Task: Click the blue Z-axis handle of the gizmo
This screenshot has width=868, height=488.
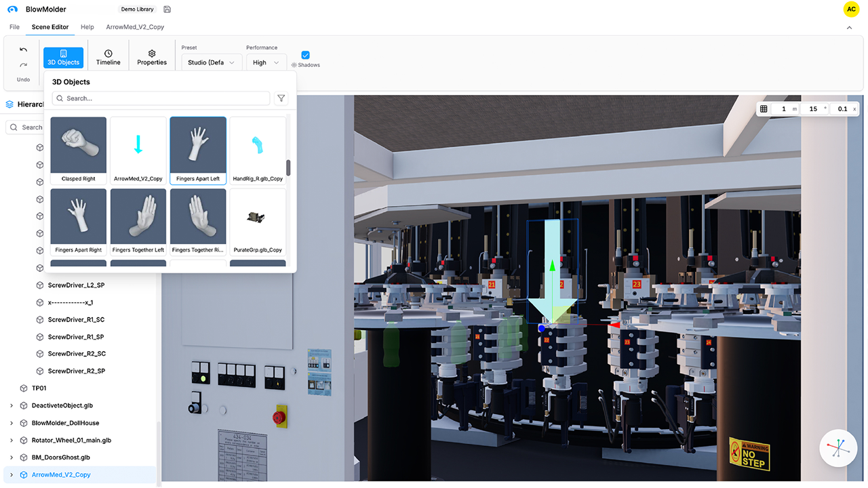Action: click(542, 329)
